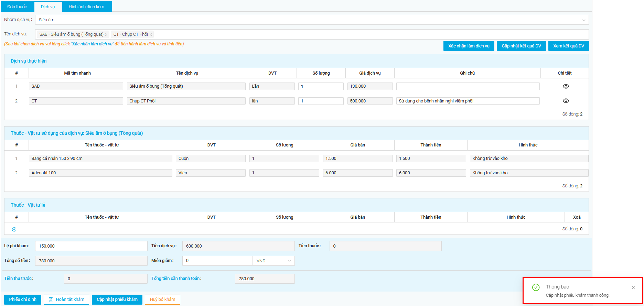Edit Ghi chú about viêm phổi

pos(468,101)
